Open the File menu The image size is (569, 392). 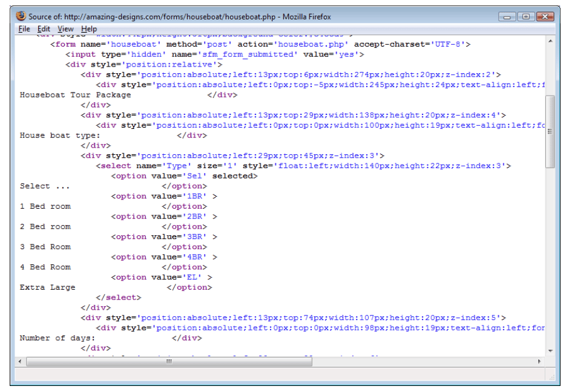(x=24, y=29)
